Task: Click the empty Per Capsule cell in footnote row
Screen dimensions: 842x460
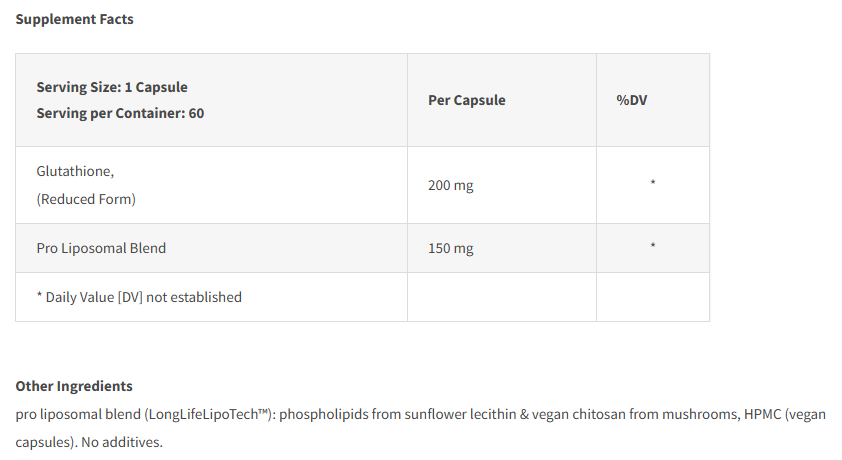Action: point(501,297)
